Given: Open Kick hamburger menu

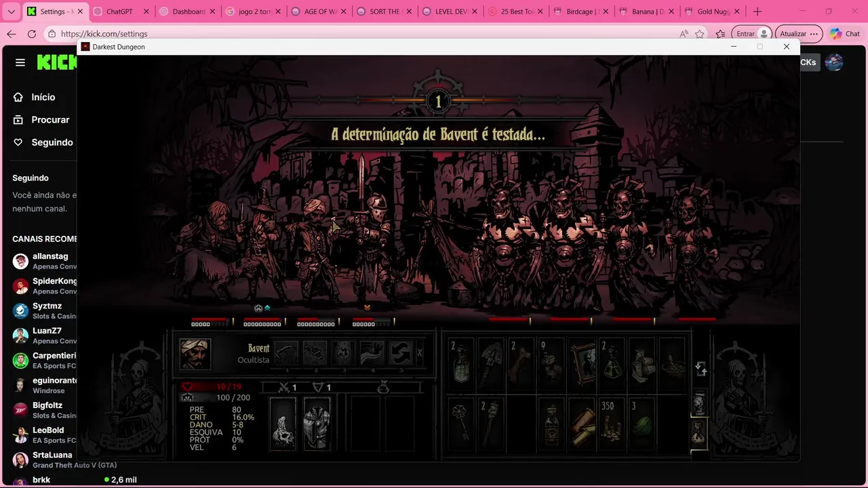Looking at the screenshot, I should point(20,62).
